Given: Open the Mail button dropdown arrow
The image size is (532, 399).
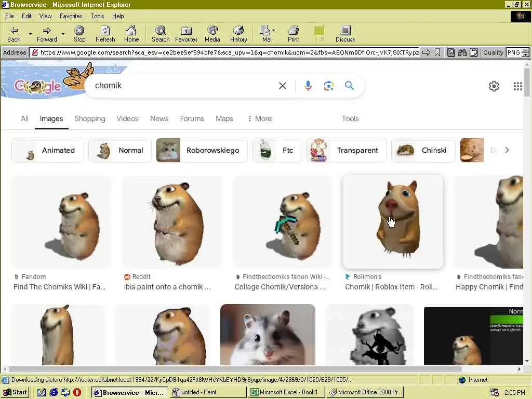Looking at the screenshot, I should click(x=274, y=31).
